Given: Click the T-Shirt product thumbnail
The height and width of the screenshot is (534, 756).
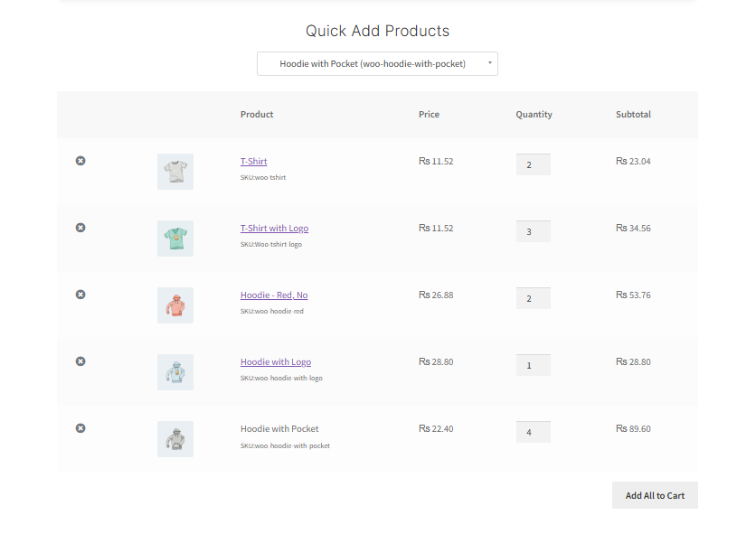Looking at the screenshot, I should click(x=175, y=171).
